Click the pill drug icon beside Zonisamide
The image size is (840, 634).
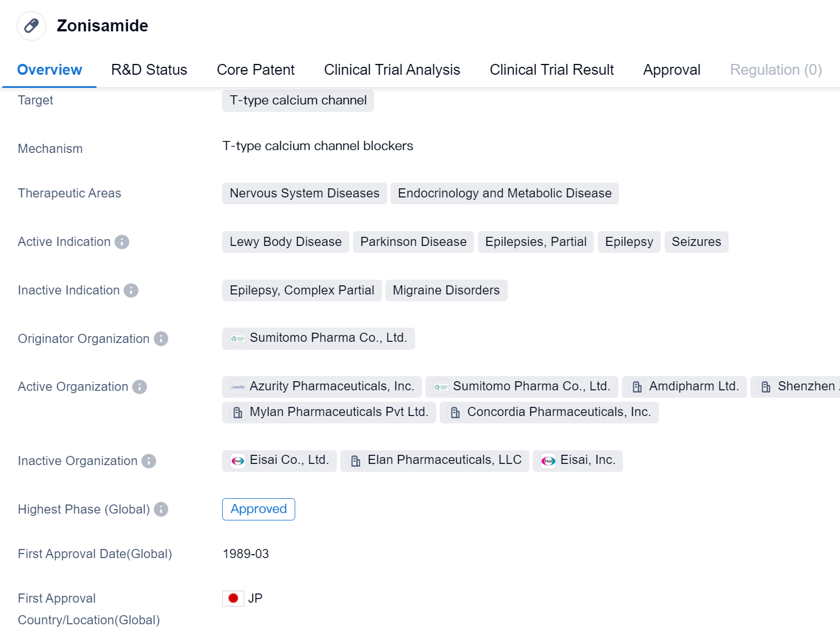pos(31,26)
